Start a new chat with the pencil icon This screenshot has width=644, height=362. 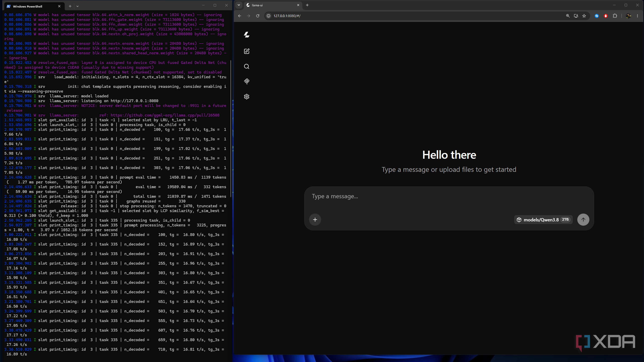(x=247, y=51)
